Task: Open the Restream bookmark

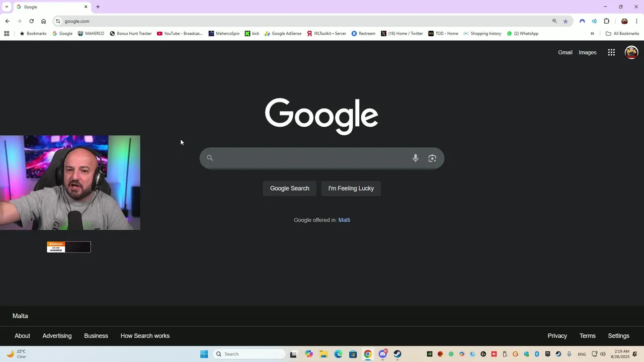Action: [363, 33]
